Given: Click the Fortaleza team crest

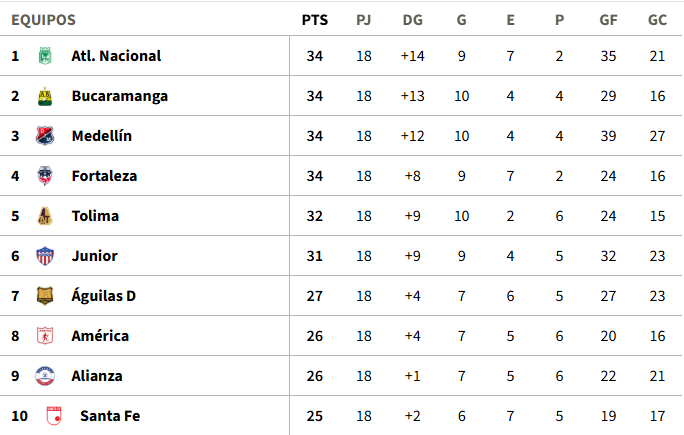Looking at the screenshot, I should [x=44, y=176].
